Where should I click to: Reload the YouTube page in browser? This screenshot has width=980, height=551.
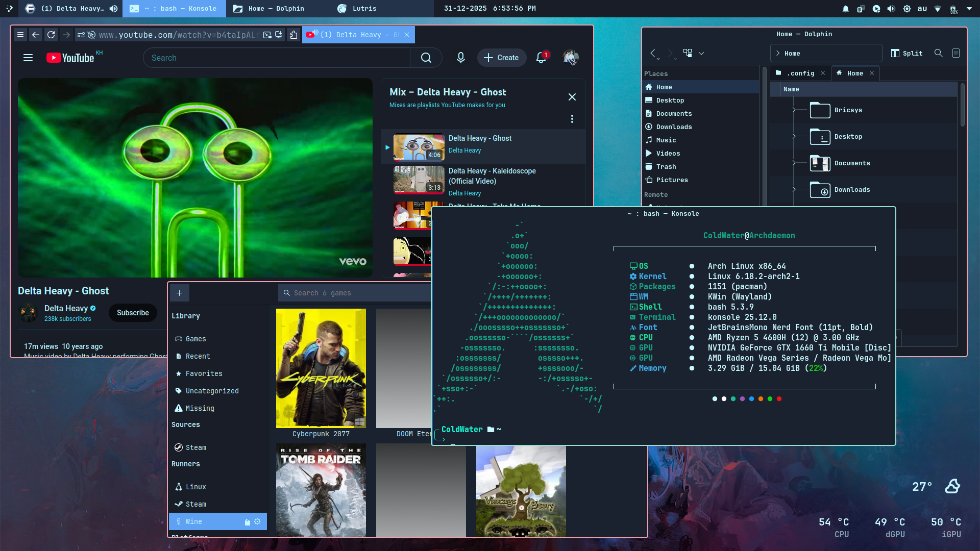click(x=51, y=35)
